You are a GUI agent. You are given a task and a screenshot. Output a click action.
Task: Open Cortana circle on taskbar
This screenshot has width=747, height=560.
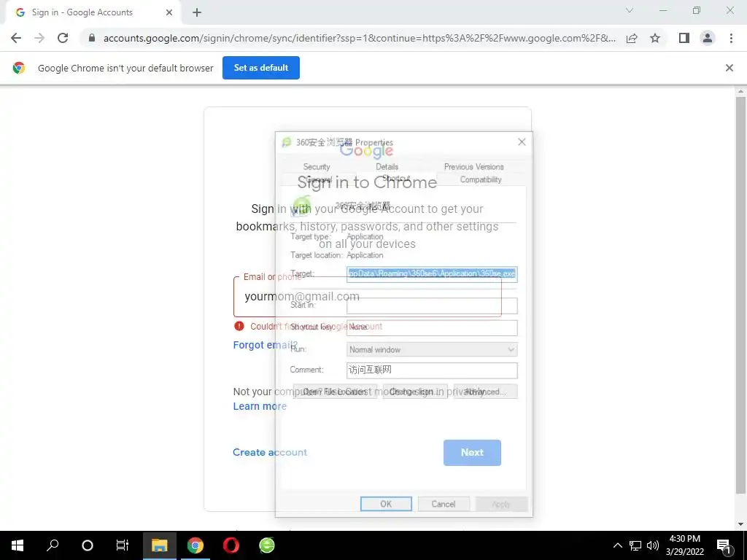(88, 545)
